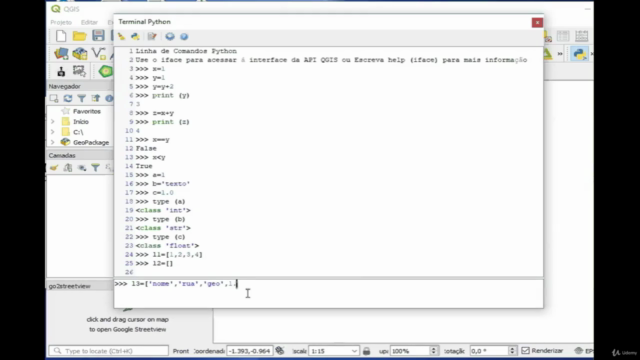Click manage map themes eye icon in Camadas
This screenshot has height=360, width=640.
[x=82, y=168]
